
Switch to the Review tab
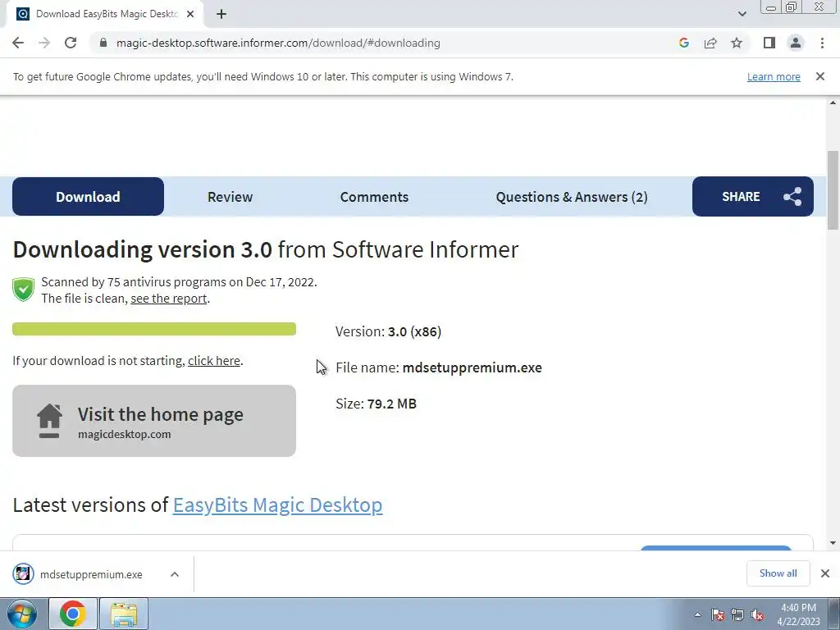230,197
